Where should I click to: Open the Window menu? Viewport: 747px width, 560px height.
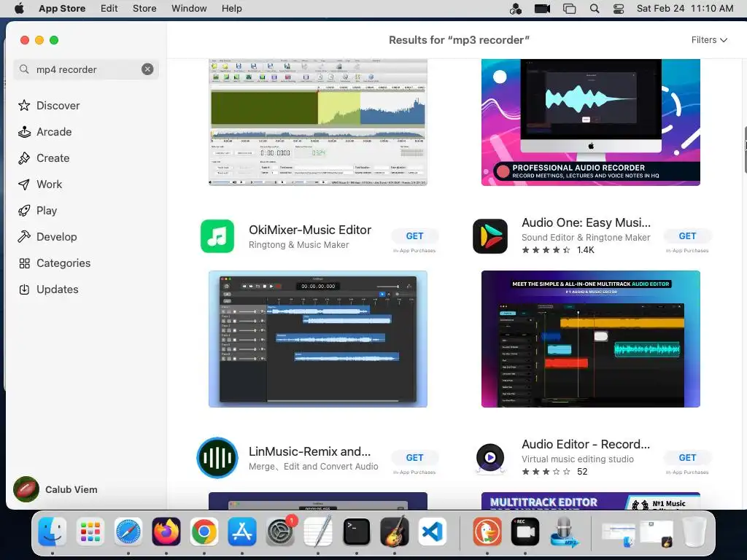[x=189, y=9]
